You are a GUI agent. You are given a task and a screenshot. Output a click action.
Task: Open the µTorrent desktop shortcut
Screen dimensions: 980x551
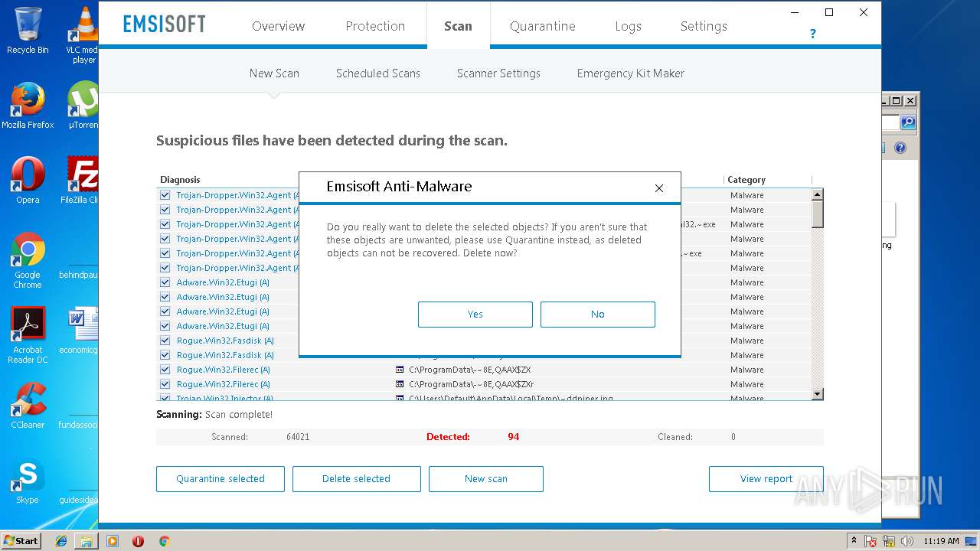tap(83, 106)
